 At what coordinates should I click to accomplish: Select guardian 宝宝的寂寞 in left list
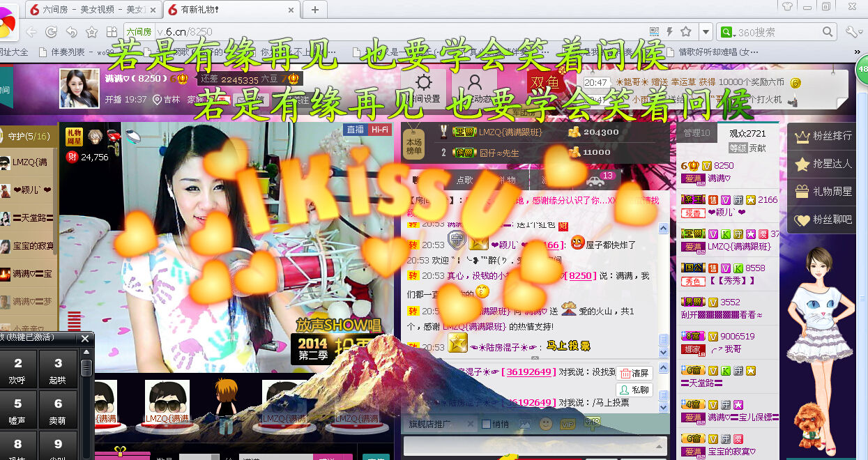pos(28,246)
